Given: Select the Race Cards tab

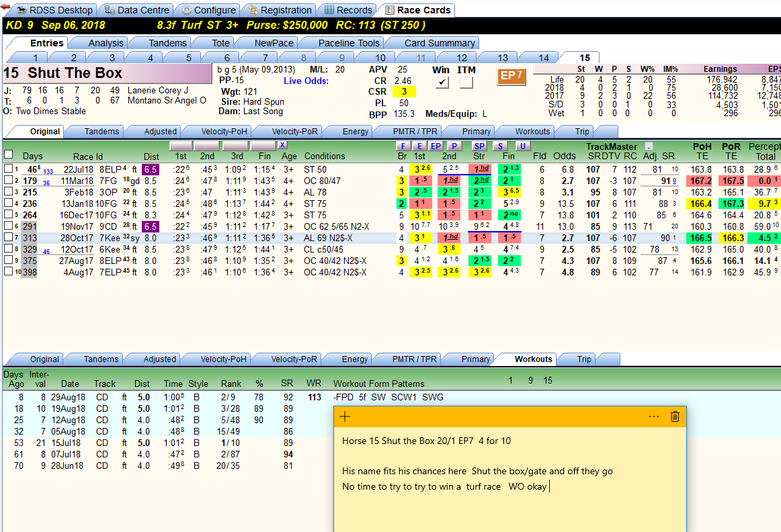Looking at the screenshot, I should click(417, 10).
